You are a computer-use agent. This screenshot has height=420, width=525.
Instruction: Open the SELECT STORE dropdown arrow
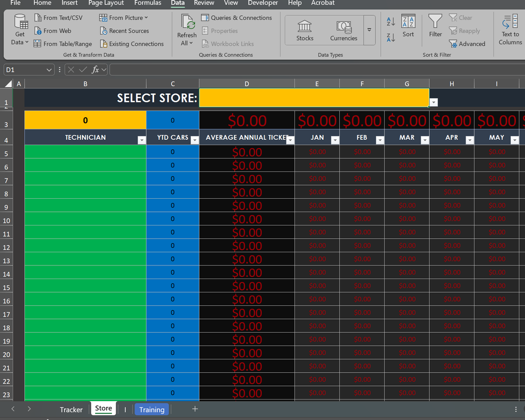(433, 101)
